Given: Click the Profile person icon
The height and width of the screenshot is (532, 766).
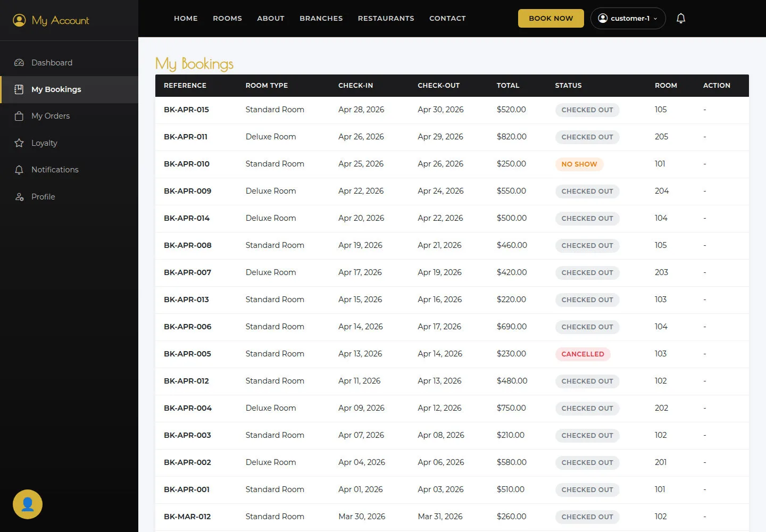Looking at the screenshot, I should 19,197.
